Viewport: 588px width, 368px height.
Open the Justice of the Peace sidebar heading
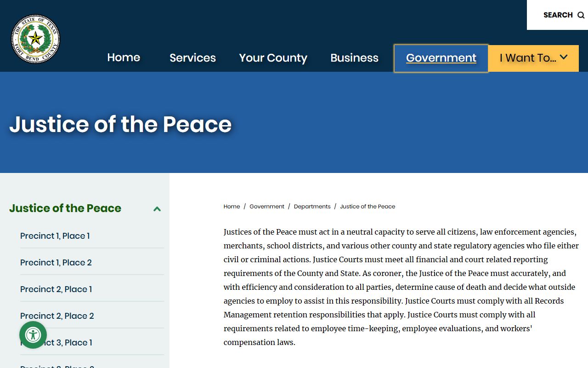click(65, 208)
